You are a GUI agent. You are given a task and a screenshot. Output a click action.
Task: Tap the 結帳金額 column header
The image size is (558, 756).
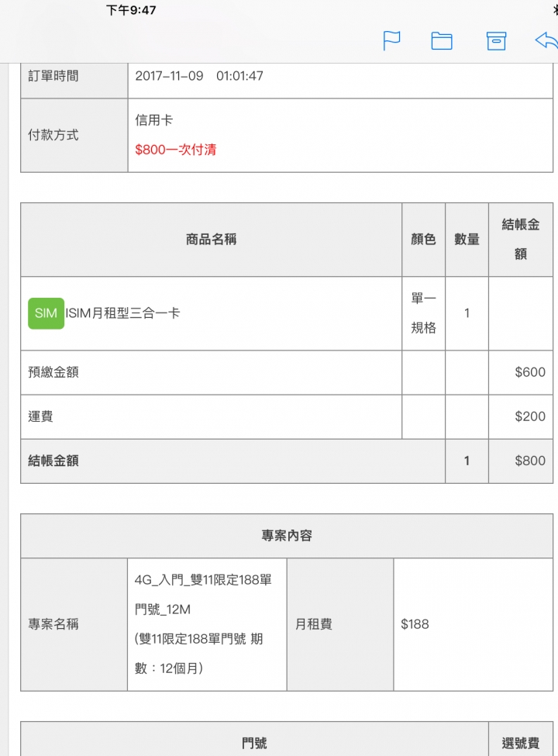(521, 239)
